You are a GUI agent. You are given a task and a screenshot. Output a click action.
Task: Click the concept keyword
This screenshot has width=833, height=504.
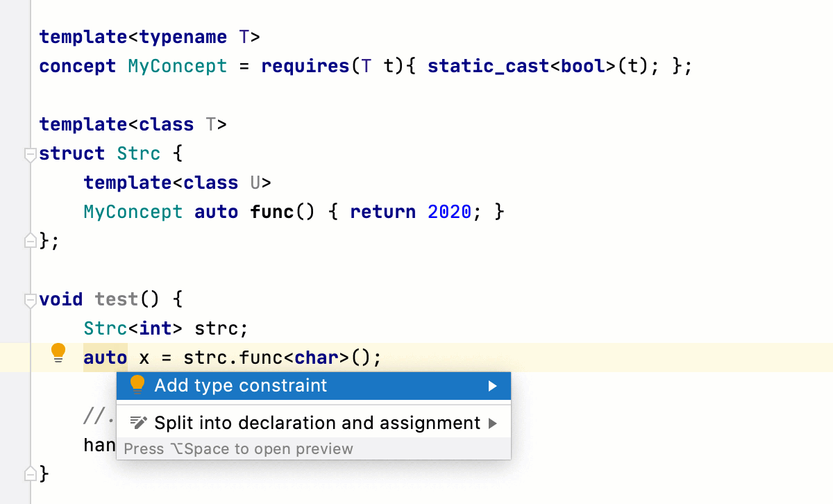coord(78,67)
